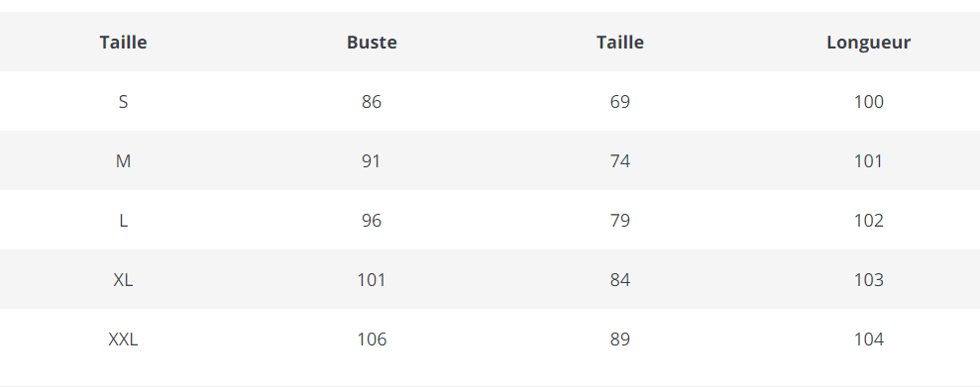Click bust value 106

pyautogui.click(x=372, y=339)
